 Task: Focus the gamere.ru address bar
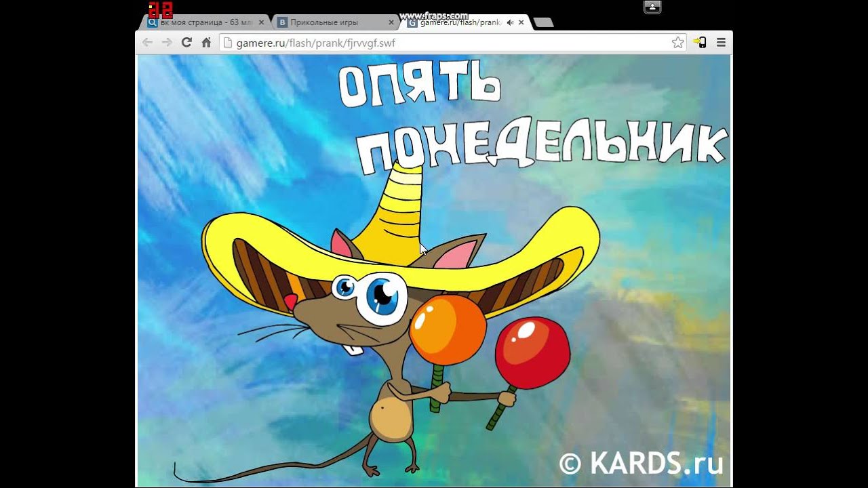[453, 43]
